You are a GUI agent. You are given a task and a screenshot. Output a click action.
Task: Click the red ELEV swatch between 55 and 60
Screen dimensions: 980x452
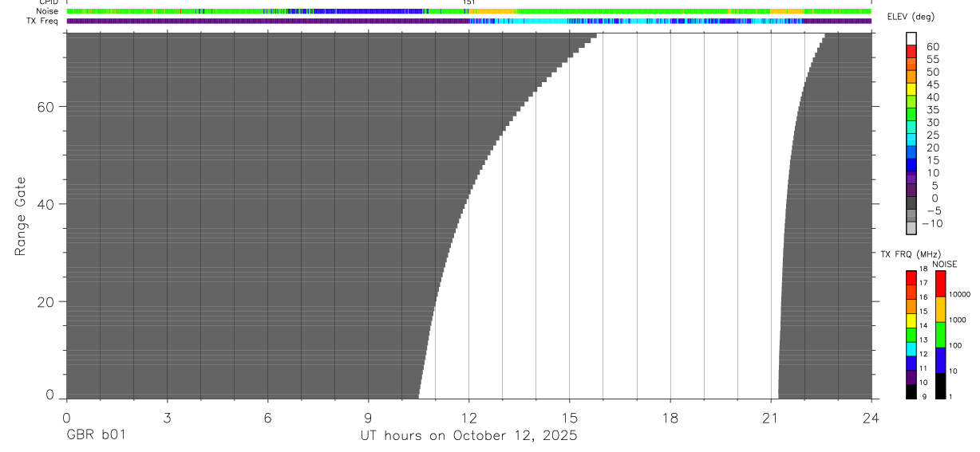point(911,52)
